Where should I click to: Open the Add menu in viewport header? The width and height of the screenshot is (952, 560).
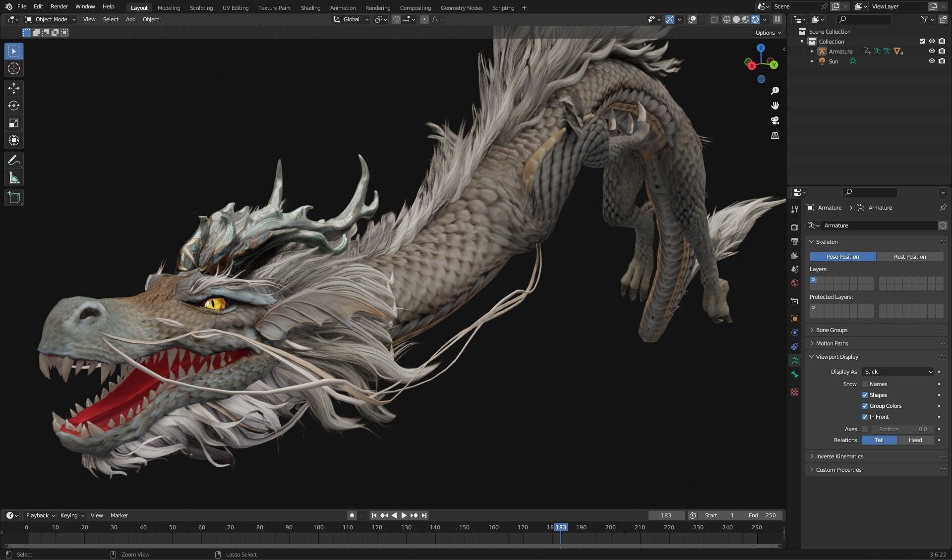point(130,19)
